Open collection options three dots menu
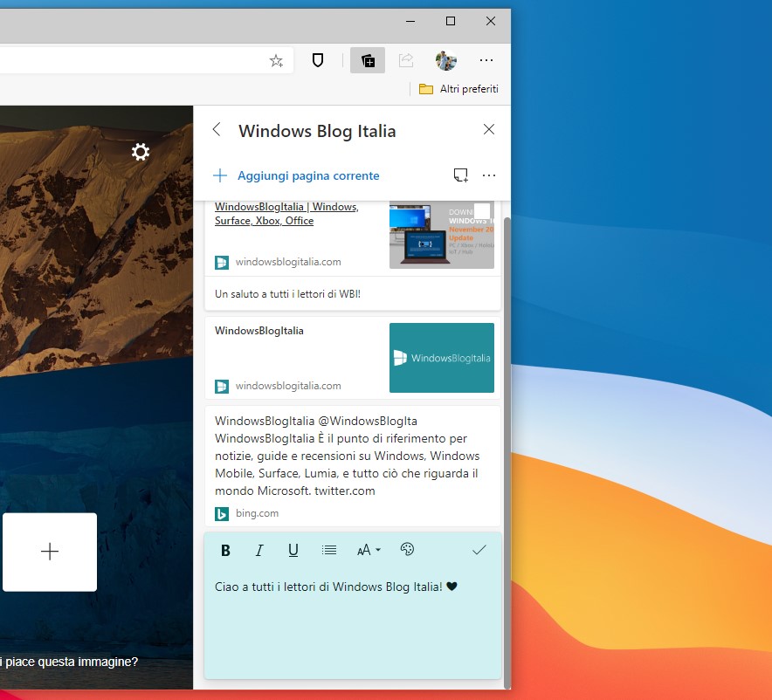Screen dimensions: 772x700 489,175
